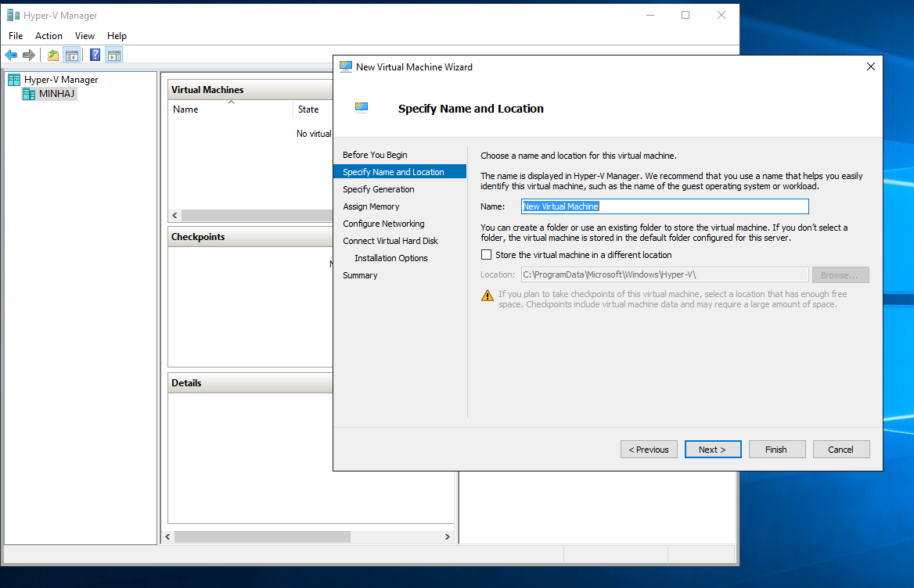Image resolution: width=914 pixels, height=588 pixels.
Task: Open the View menu
Action: point(85,36)
